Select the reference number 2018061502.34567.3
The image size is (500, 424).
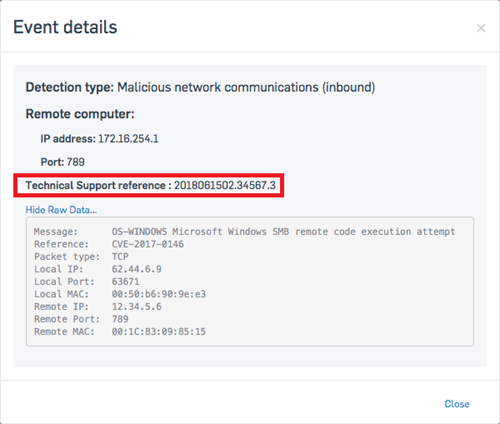click(x=225, y=185)
